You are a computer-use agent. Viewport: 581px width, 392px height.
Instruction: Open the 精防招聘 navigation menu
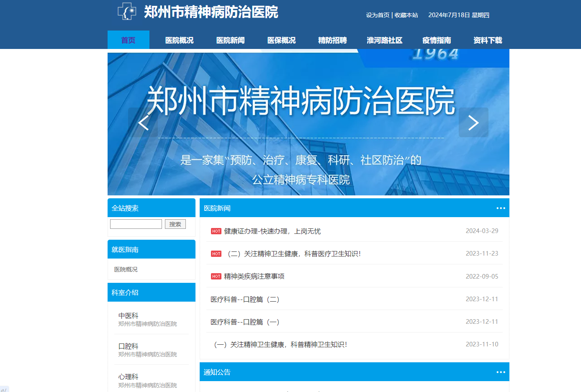tap(332, 40)
